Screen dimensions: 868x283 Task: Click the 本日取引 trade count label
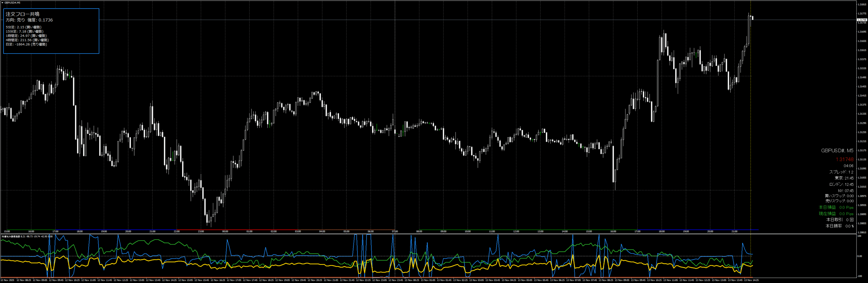(834, 220)
